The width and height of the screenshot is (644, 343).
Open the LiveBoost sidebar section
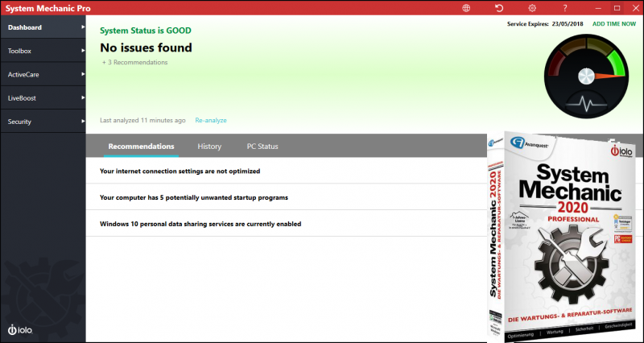(43, 97)
